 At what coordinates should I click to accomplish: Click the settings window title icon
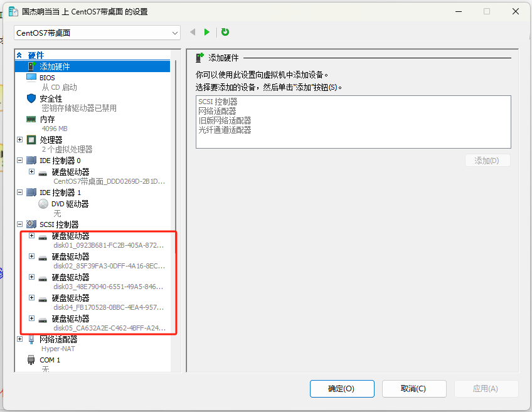pyautogui.click(x=14, y=11)
